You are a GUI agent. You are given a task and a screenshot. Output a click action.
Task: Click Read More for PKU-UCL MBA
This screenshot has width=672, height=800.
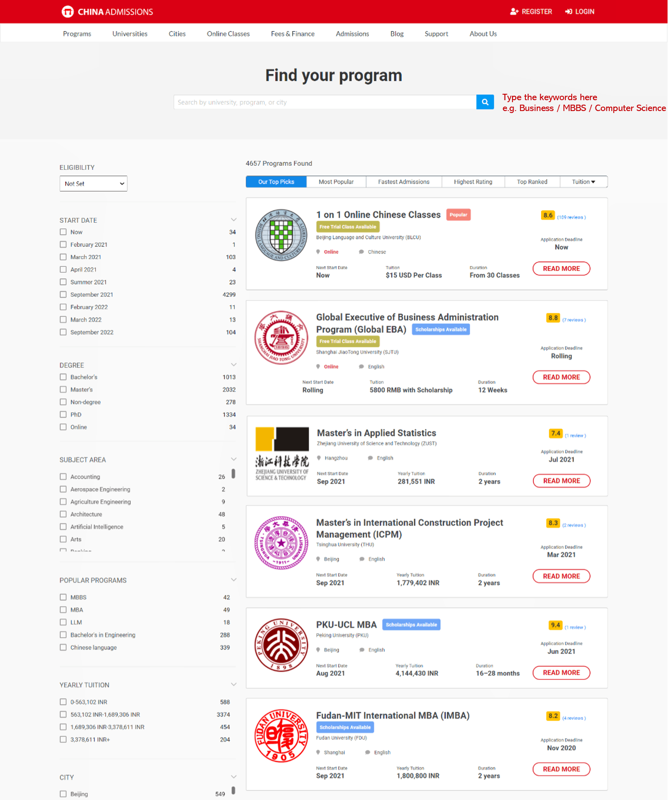[561, 673]
